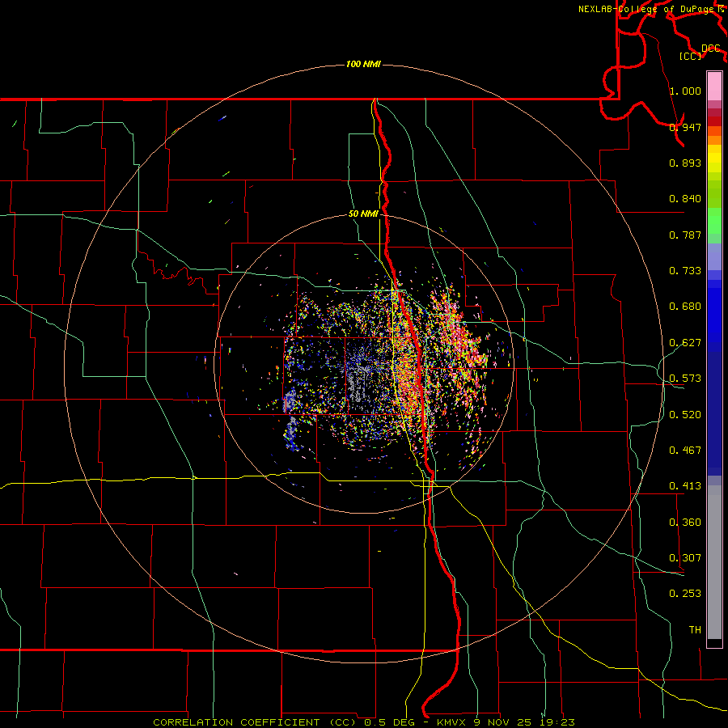Click the 0.627 color scale value
Screen dimensions: 728x728
(x=685, y=343)
